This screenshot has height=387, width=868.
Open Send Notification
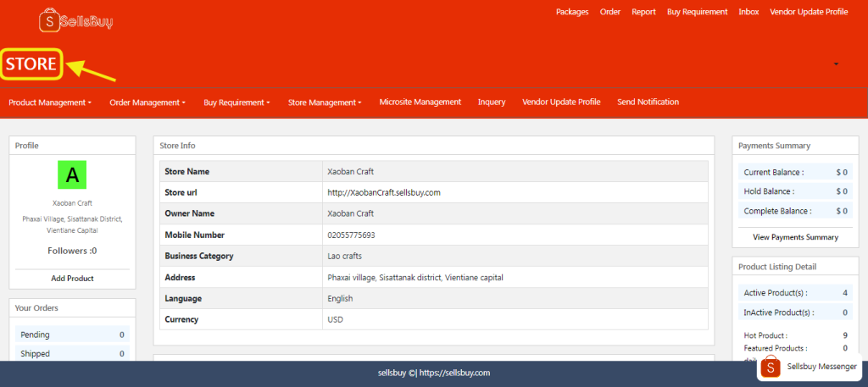[648, 102]
